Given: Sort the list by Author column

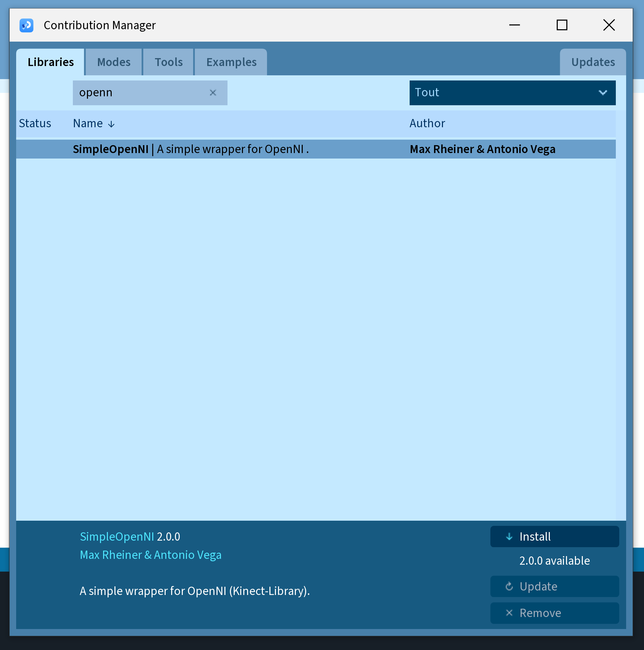Looking at the screenshot, I should (427, 123).
